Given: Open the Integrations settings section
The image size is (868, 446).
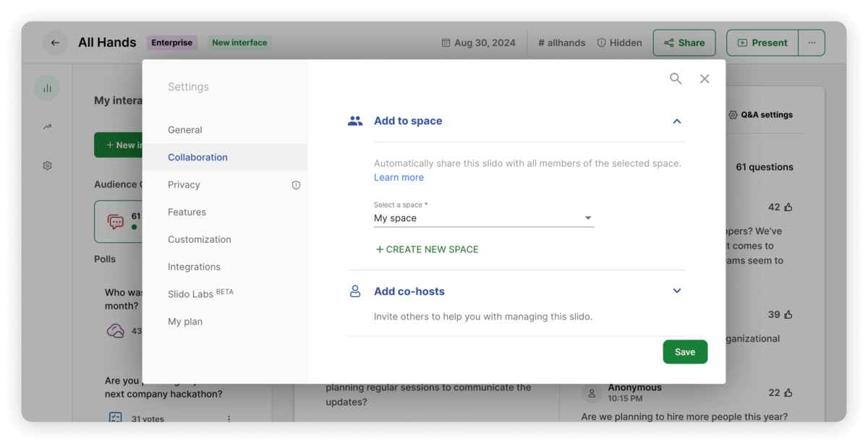Looking at the screenshot, I should tap(194, 267).
